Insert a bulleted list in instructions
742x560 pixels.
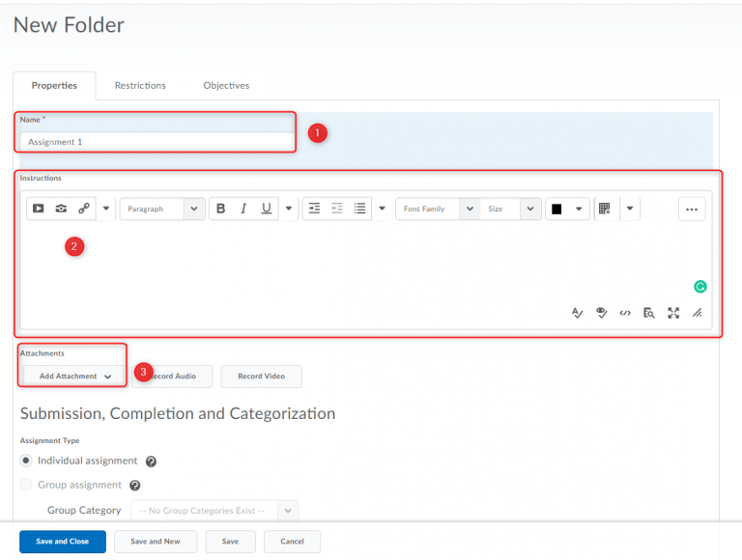click(360, 209)
